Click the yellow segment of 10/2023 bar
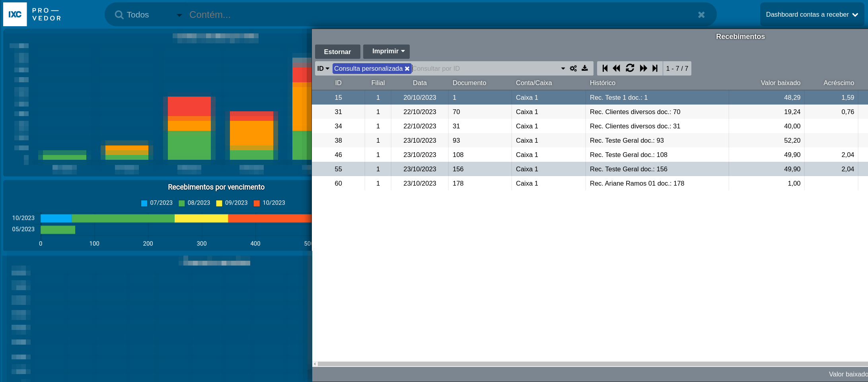Screen dimensions: 868x382 click(x=201, y=218)
